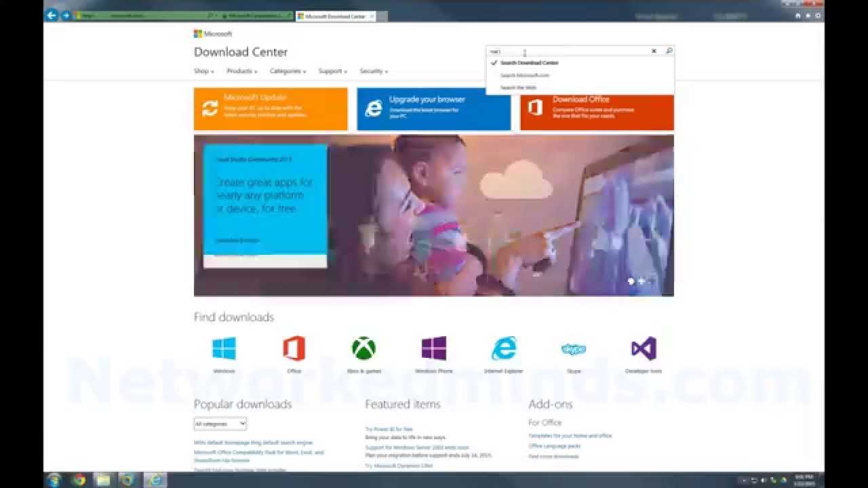
Task: Click the Microsoft Update refresh icon tile
Action: tap(210, 108)
